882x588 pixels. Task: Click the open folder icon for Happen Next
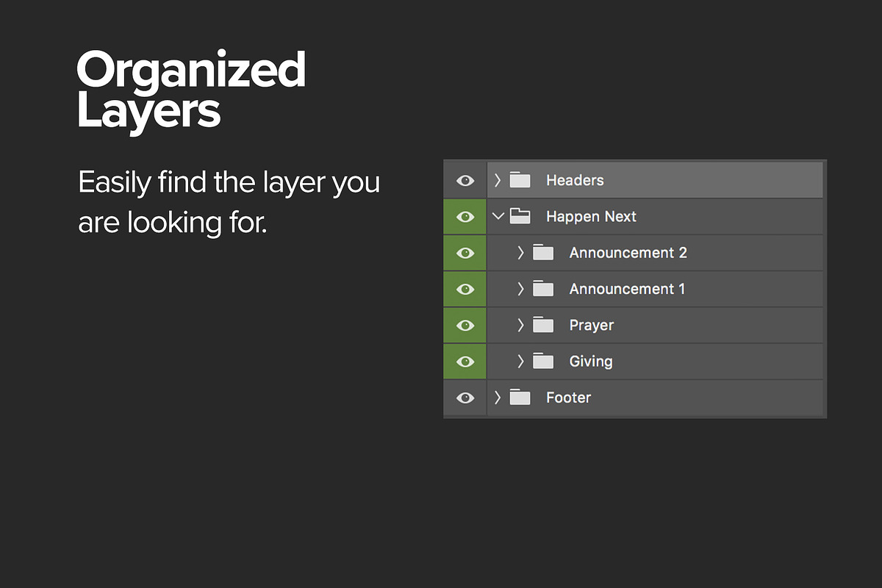pos(520,216)
